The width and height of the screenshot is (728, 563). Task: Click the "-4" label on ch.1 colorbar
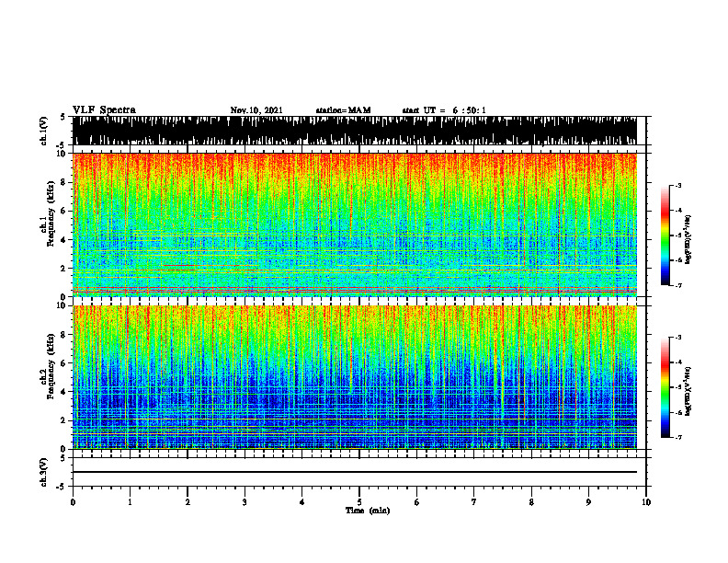tap(678, 211)
